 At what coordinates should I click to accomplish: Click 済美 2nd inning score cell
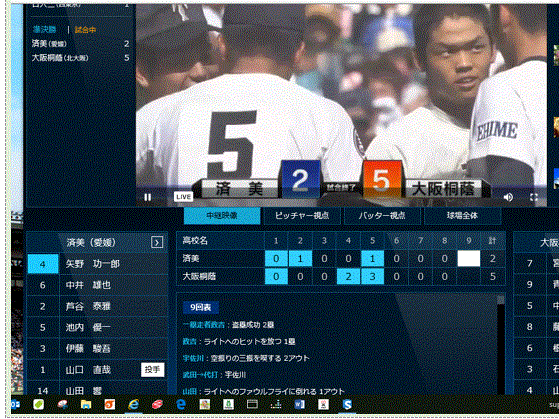point(300,259)
